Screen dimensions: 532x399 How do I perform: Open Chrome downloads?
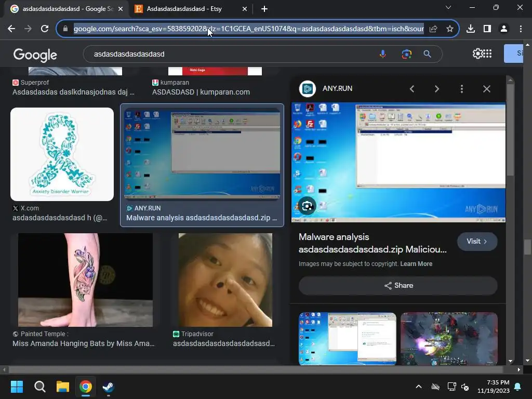[x=471, y=29]
